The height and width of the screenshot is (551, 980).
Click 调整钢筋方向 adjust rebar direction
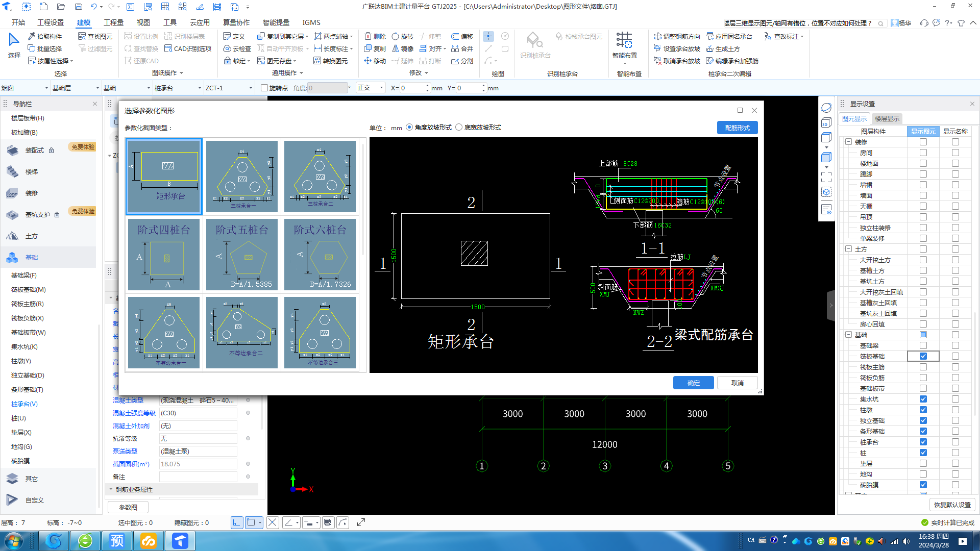coord(677,36)
